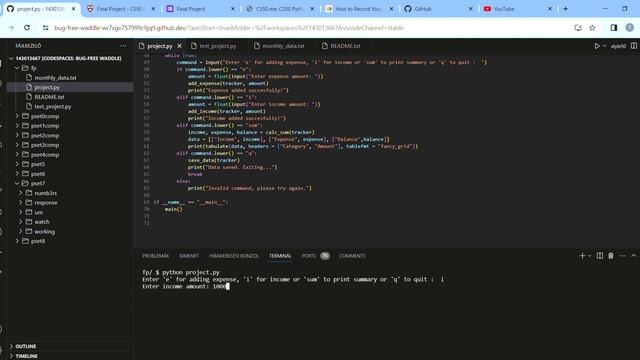Close the Final Project CS50 browser tab

pyautogui.click(x=153, y=9)
